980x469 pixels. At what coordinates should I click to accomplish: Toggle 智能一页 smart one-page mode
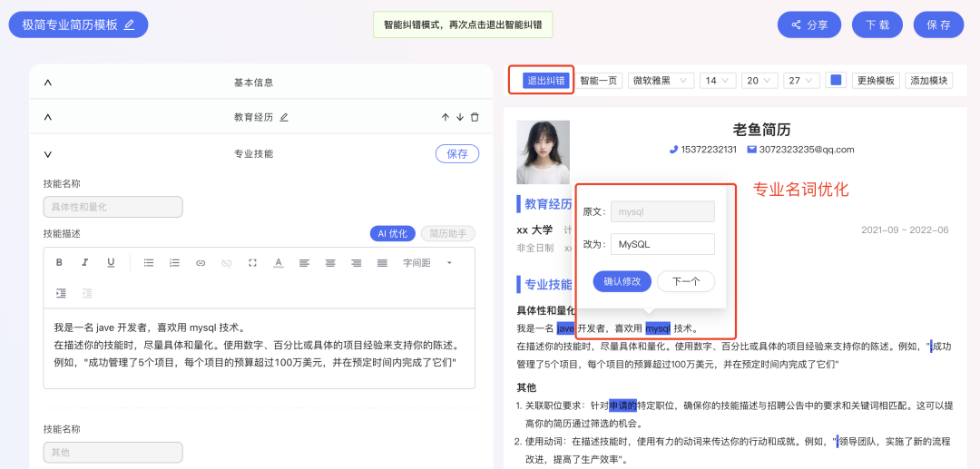pos(599,81)
